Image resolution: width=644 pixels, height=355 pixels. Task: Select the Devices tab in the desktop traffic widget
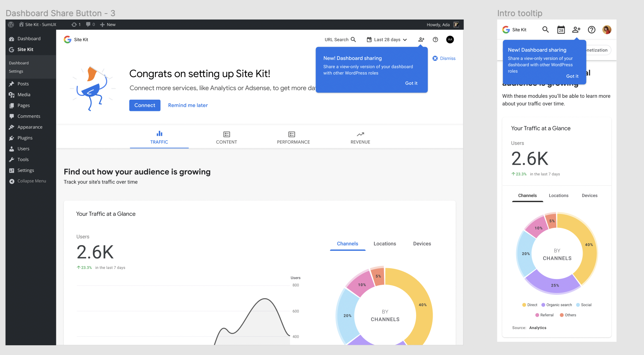[x=422, y=244]
